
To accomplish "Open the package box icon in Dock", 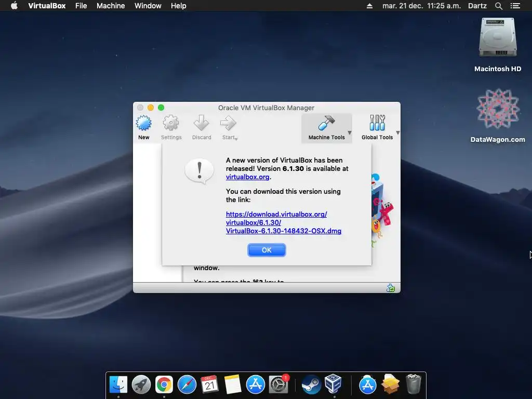I will pyautogui.click(x=390, y=384).
